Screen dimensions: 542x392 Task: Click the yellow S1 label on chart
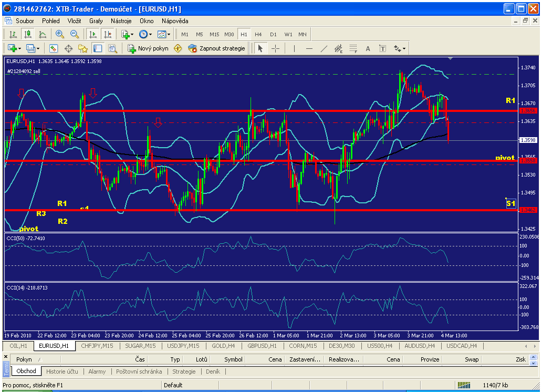[x=510, y=203]
